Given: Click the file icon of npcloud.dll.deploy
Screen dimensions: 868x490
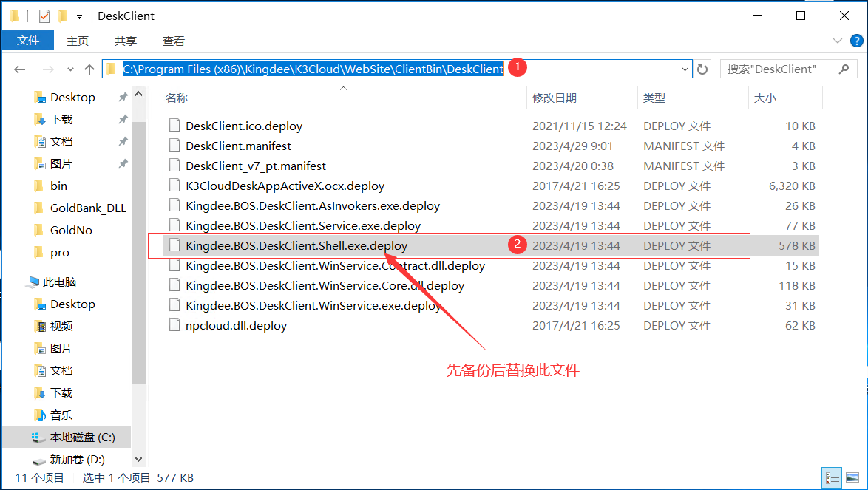Looking at the screenshot, I should coord(174,325).
